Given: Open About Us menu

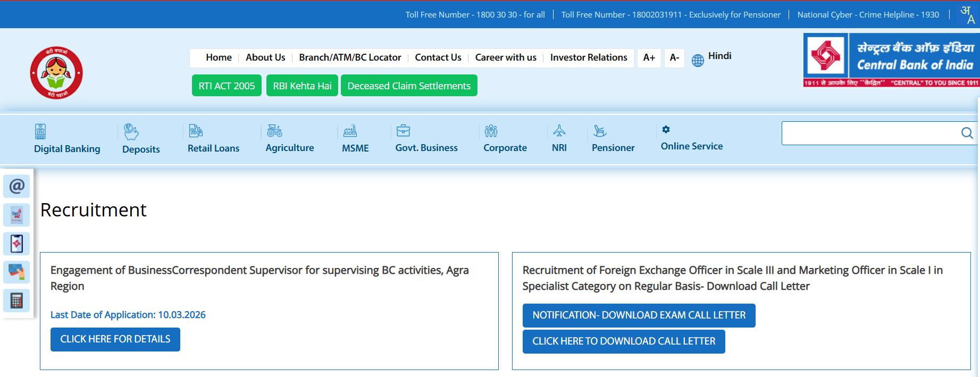Looking at the screenshot, I should (x=265, y=57).
